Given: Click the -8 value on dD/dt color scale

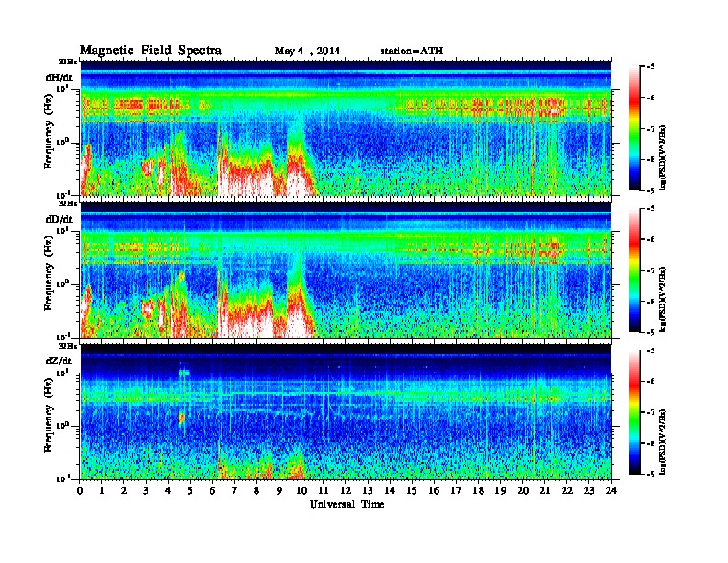Looking at the screenshot, I should (x=651, y=301).
